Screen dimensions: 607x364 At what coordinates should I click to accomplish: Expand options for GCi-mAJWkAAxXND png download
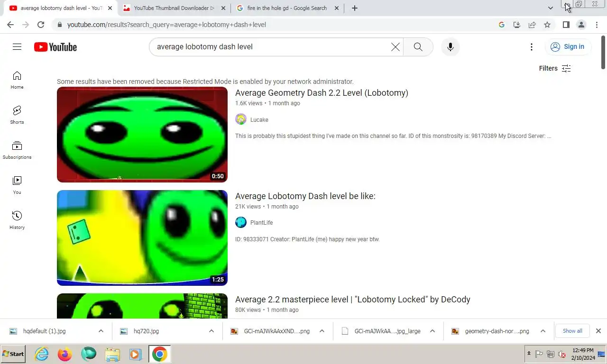[322, 331]
